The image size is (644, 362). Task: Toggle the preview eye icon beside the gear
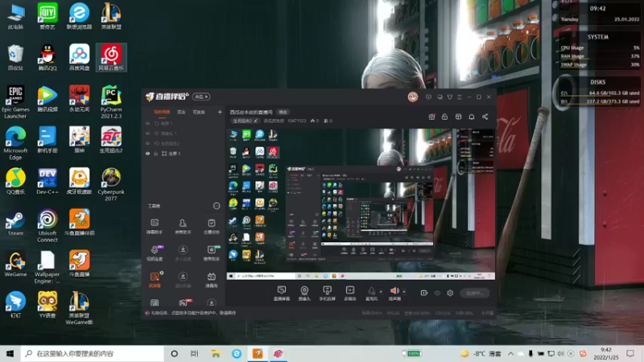[437, 293]
